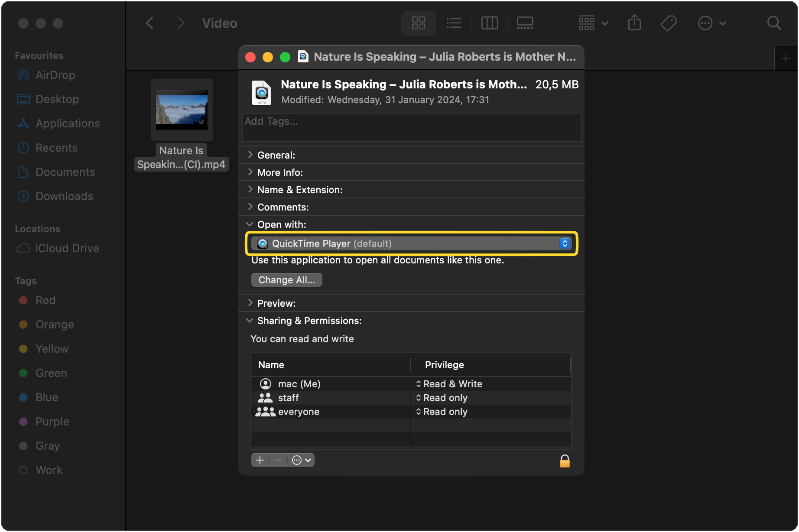Switch to column view
Screen dimensions: 799x532
coord(489,23)
